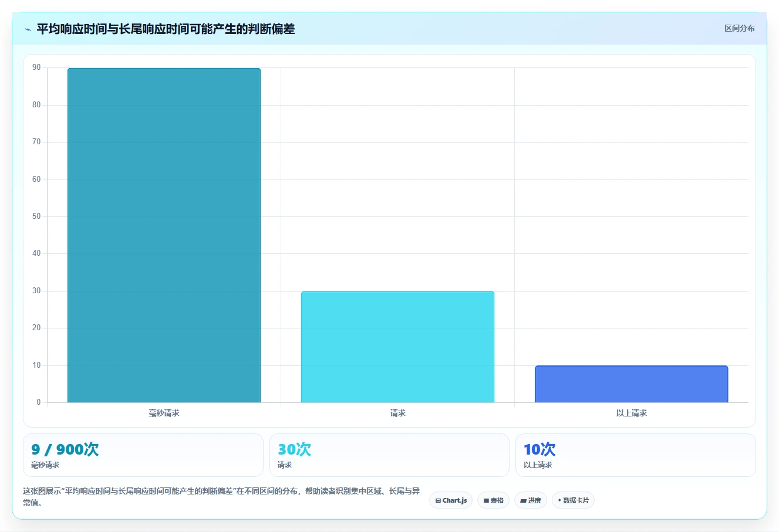Click the 区间分布 label in the header
The height and width of the screenshot is (532, 779).
(x=739, y=28)
